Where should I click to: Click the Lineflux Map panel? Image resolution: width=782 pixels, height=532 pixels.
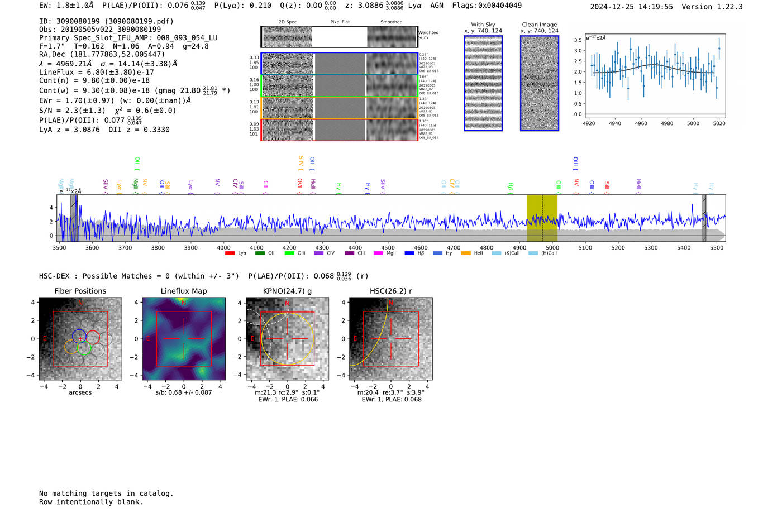tap(184, 339)
